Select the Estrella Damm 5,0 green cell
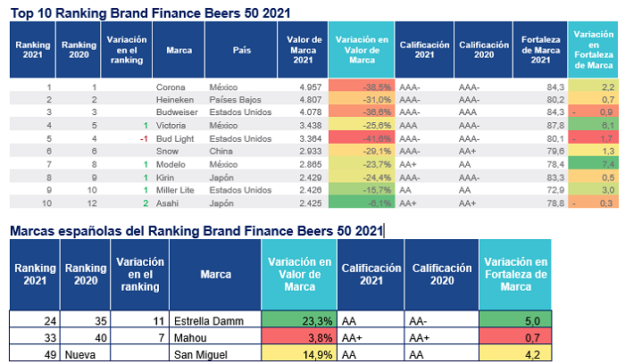The image size is (625, 364). point(515,319)
